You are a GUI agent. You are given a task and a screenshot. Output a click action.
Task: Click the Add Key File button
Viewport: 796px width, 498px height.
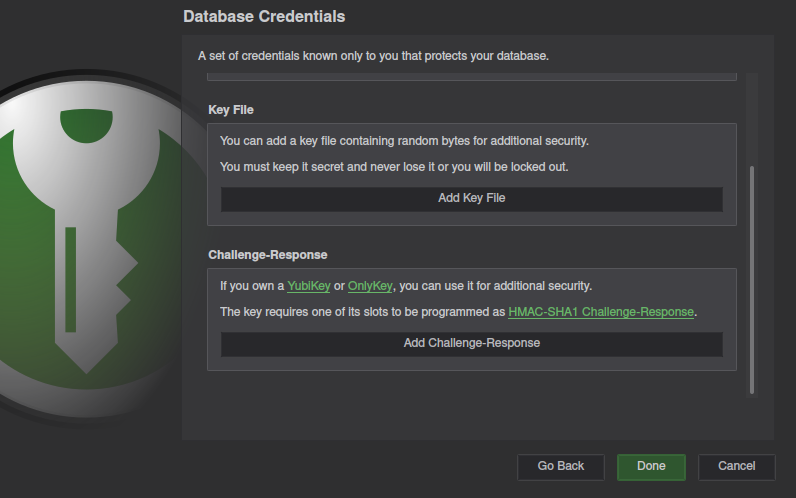pos(472,199)
